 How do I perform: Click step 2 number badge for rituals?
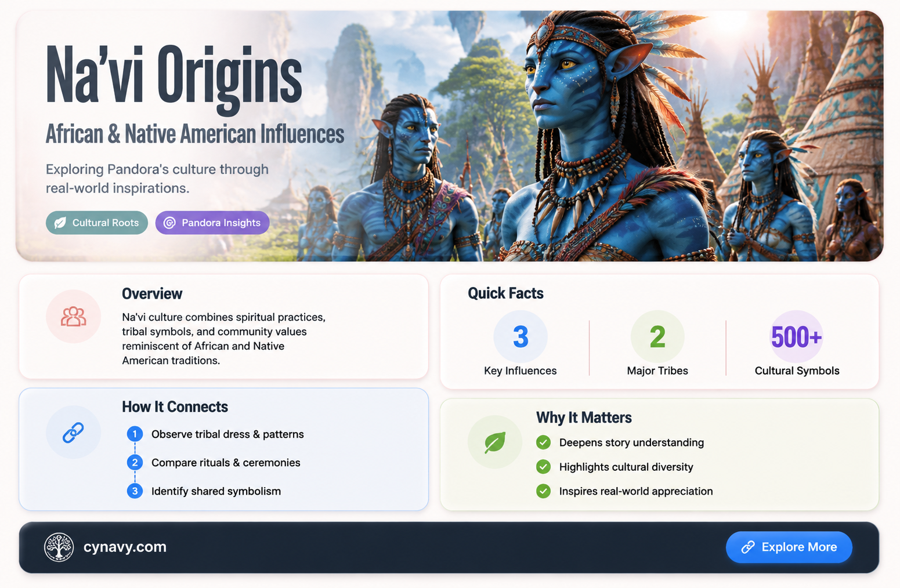click(135, 462)
